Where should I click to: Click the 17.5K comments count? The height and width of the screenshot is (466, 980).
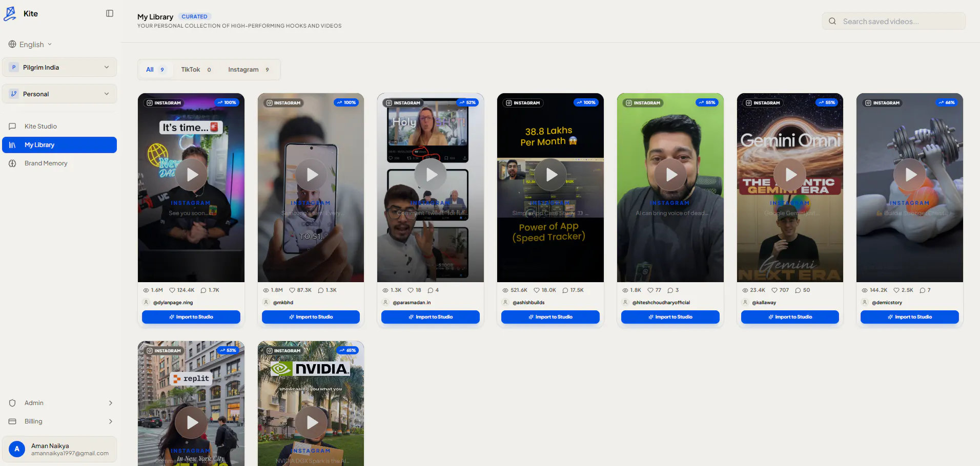tap(573, 290)
